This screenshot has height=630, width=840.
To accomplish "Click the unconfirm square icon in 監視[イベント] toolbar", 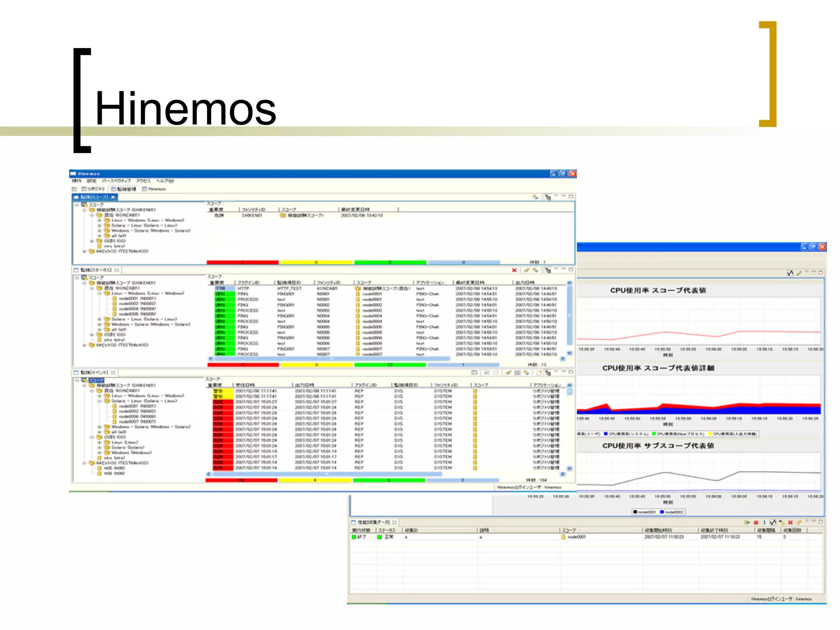I will 495,372.
